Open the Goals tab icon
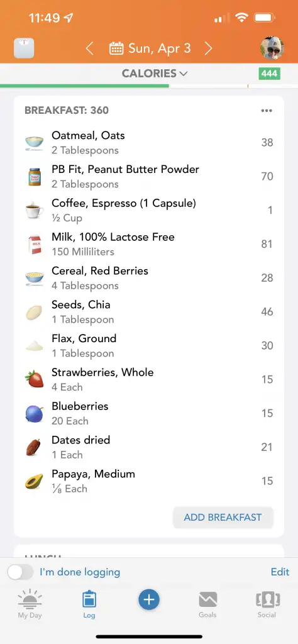Image resolution: width=298 pixels, height=644 pixels. tap(207, 604)
